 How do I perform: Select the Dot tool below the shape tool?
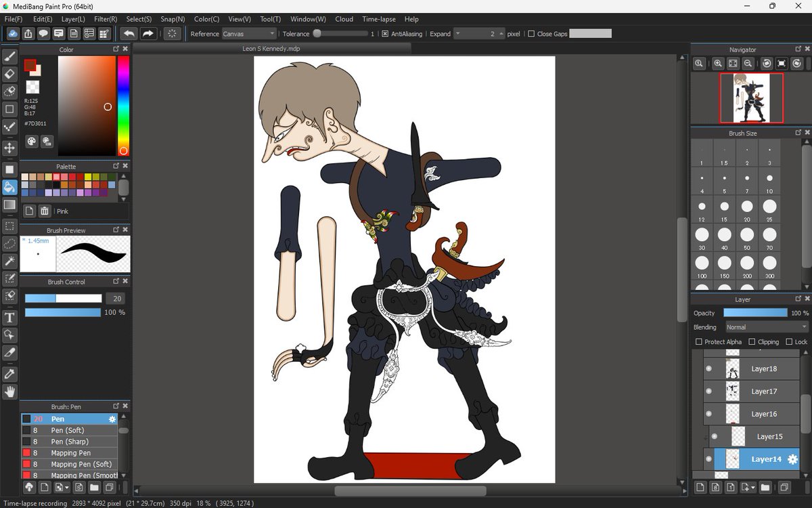click(x=9, y=127)
